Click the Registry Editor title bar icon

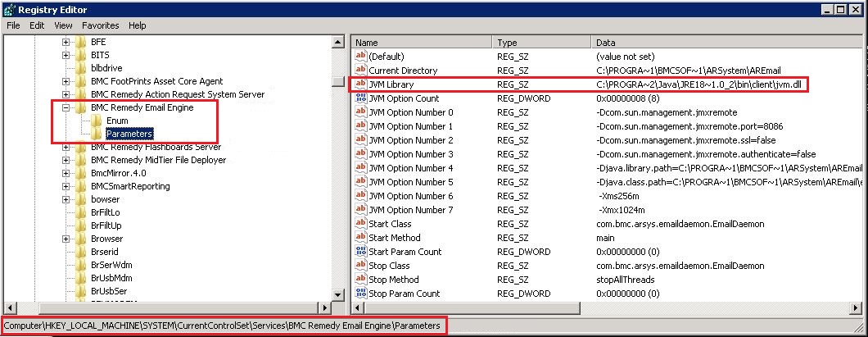click(9, 9)
